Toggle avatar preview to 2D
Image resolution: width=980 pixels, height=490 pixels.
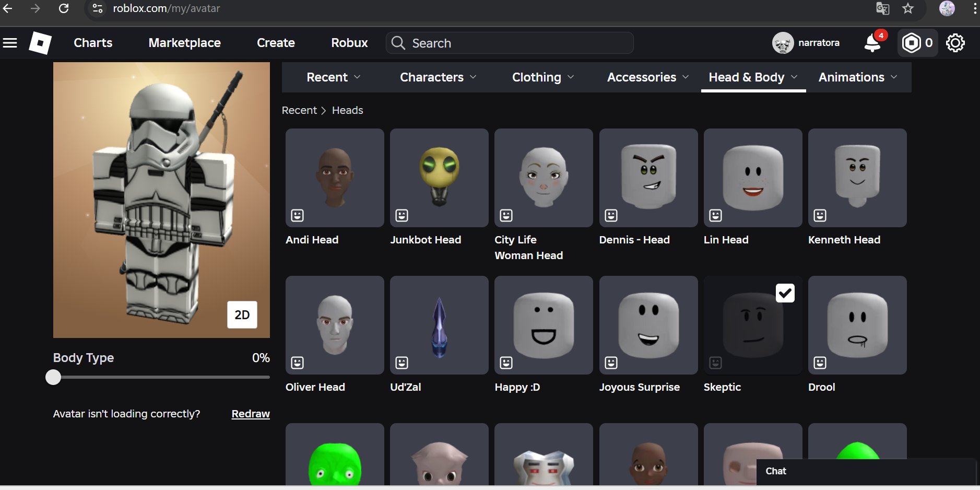pos(242,314)
